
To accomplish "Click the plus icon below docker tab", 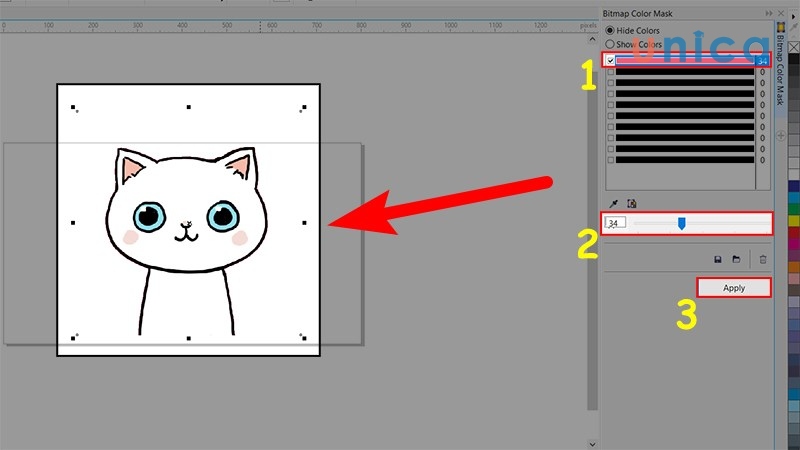I will [x=781, y=131].
